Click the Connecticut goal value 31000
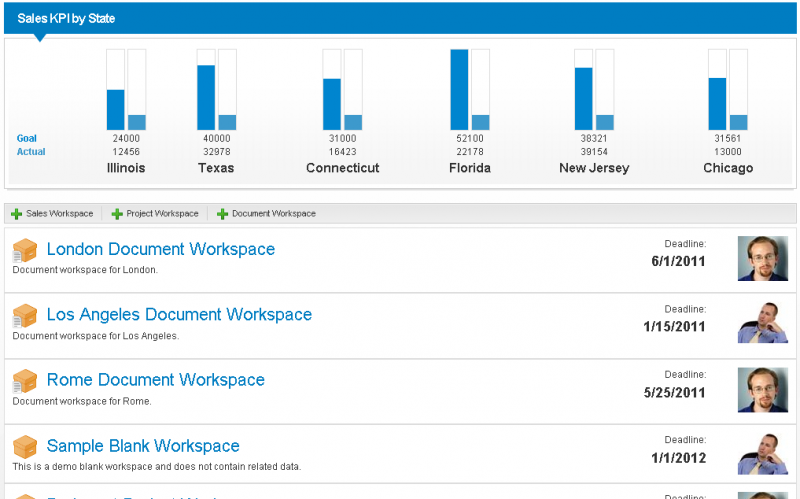Screen dimensions: 800x499 click(x=342, y=138)
